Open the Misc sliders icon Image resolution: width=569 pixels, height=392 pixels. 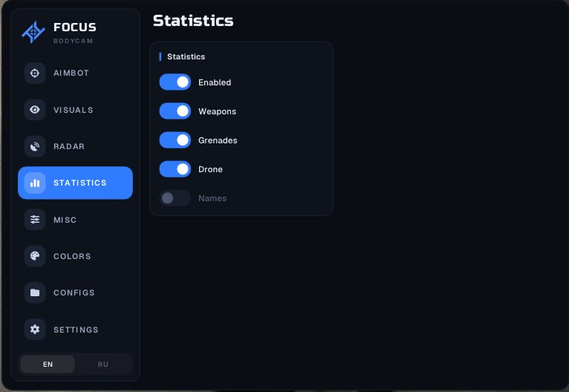(35, 220)
